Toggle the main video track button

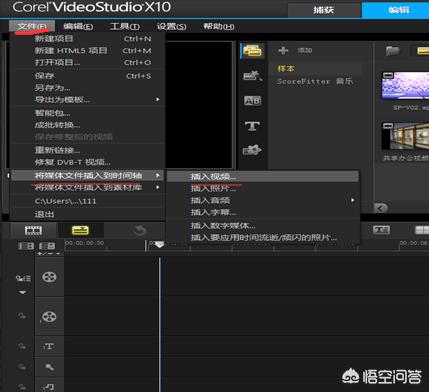pyautogui.click(x=49, y=277)
